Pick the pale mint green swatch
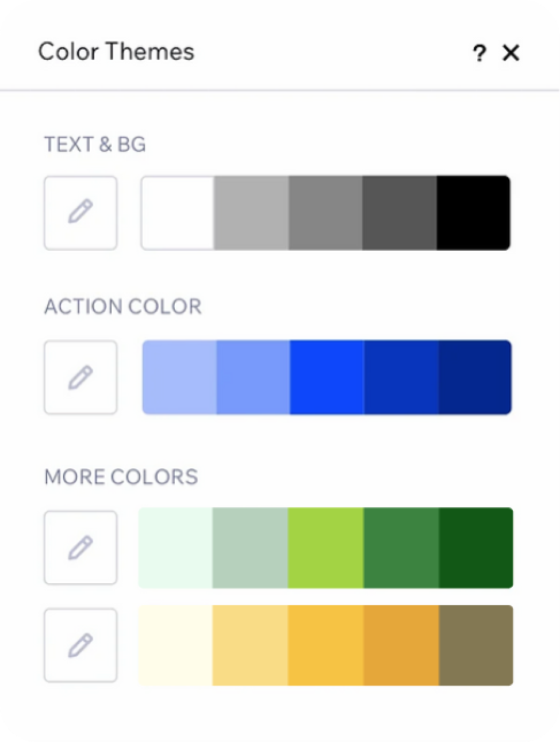 point(175,547)
